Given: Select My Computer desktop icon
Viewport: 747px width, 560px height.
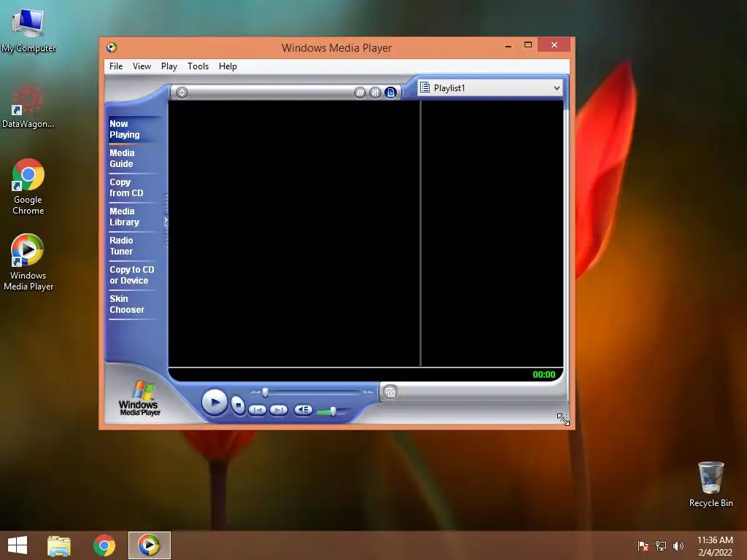Looking at the screenshot, I should 28,31.
